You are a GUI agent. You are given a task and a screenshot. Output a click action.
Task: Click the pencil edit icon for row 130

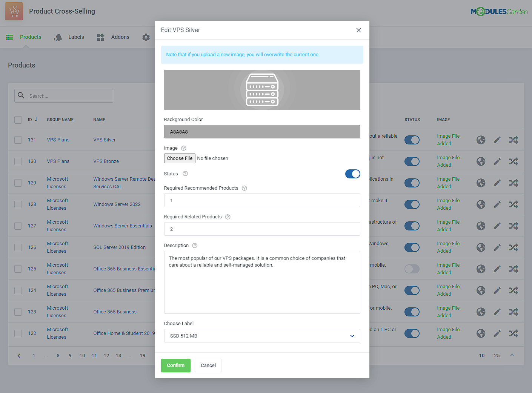click(x=497, y=161)
